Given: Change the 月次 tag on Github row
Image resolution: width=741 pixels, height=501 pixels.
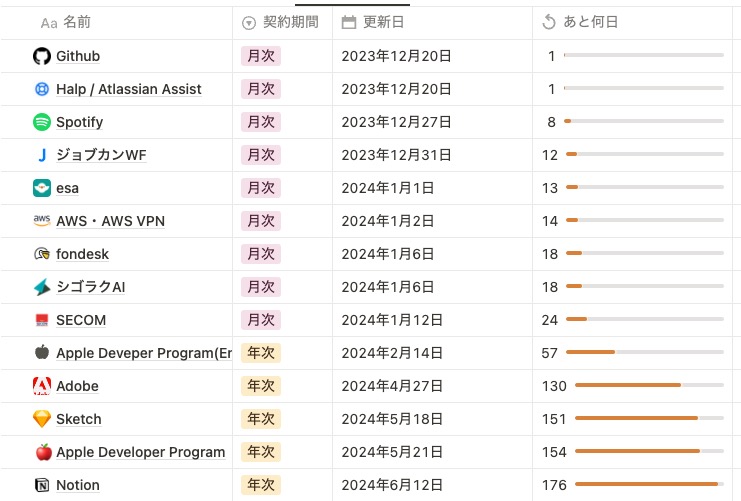Looking at the screenshot, I should [261, 56].
